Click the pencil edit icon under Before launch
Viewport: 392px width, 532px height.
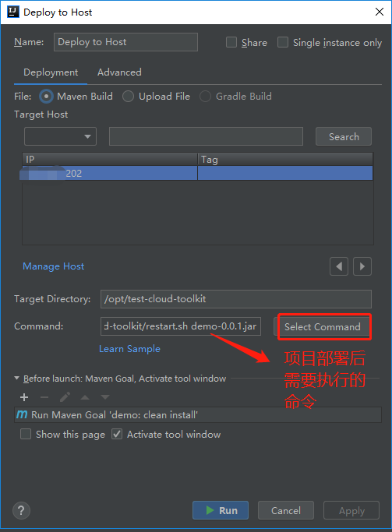(65, 397)
